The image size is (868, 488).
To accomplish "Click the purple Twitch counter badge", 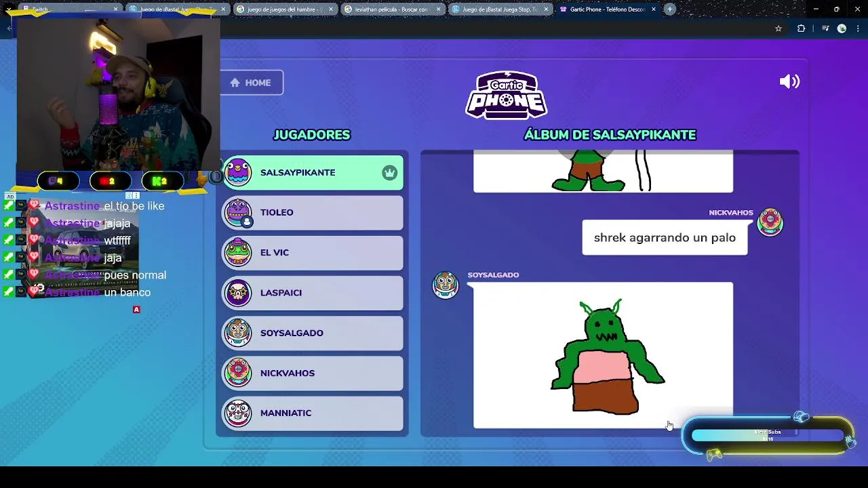I will pos(58,181).
